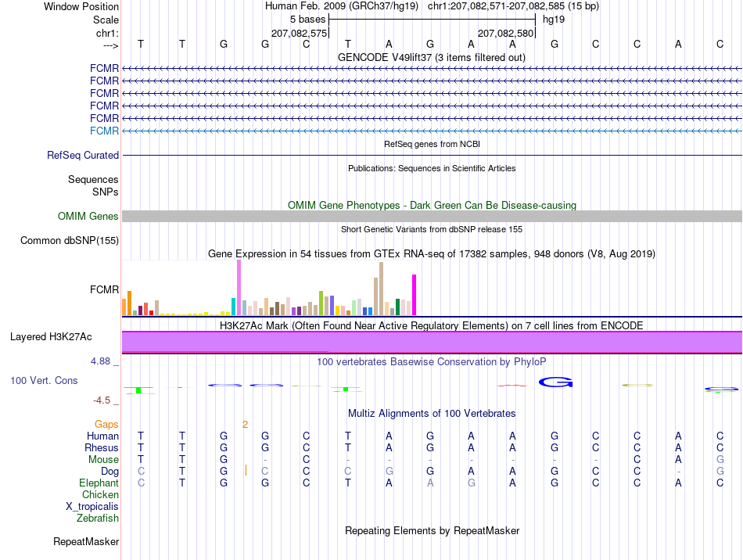Select the Zebrafish species label
743x560 pixels.
pyautogui.click(x=98, y=519)
